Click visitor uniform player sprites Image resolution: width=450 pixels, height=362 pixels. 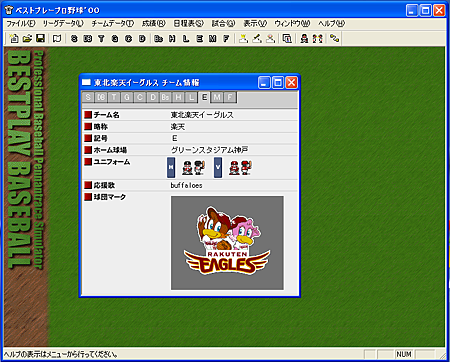tap(240, 167)
